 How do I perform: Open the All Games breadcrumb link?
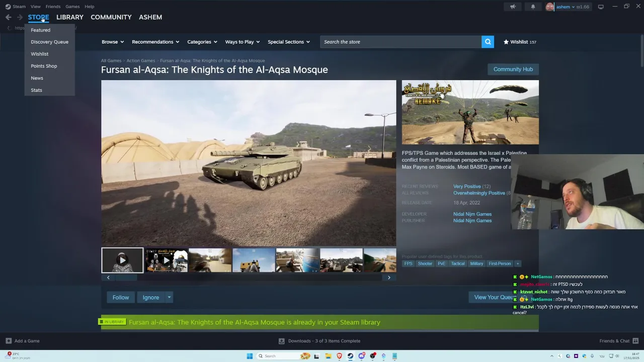point(111,61)
